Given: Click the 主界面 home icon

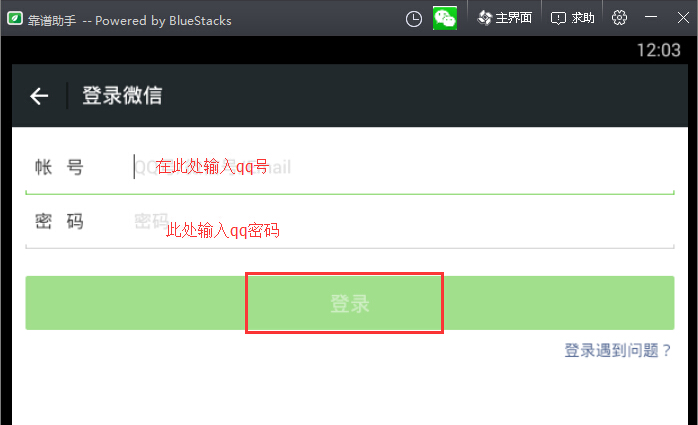Looking at the screenshot, I should (484, 18).
